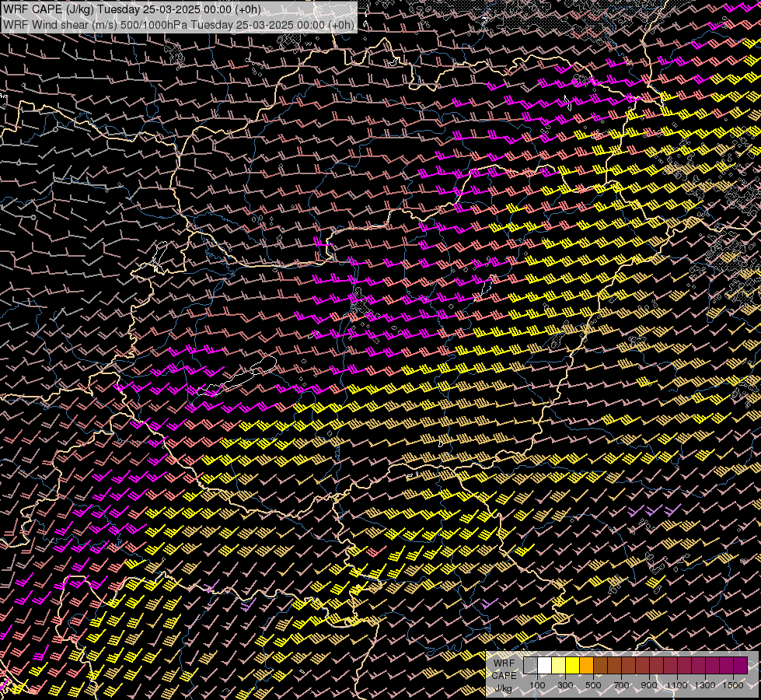Screen dimensions: 761x700
Task: Select the orange 400–500 legend swatch
Action: point(586,666)
